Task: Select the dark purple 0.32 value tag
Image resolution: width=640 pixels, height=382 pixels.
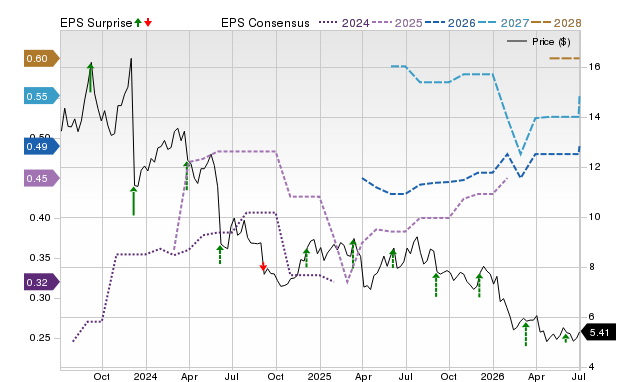Action: [41, 282]
